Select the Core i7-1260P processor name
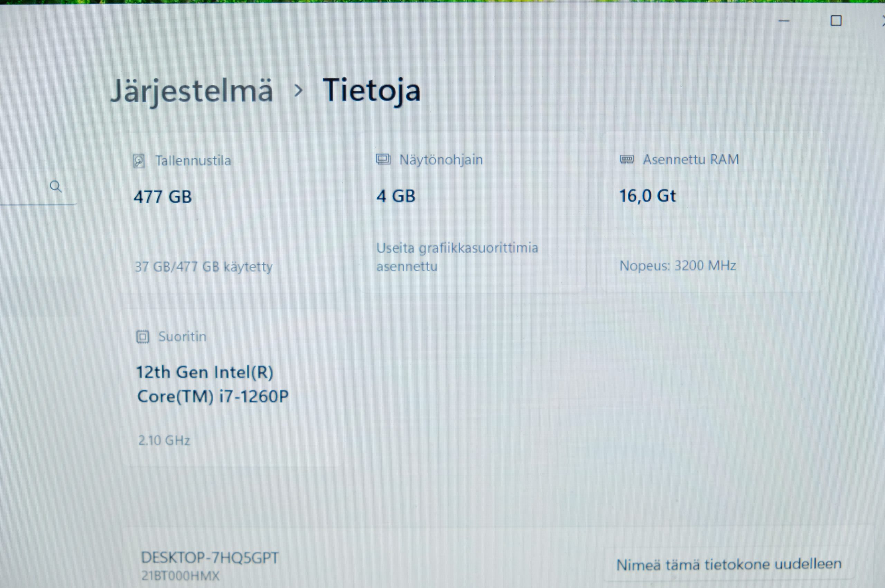 (213, 385)
